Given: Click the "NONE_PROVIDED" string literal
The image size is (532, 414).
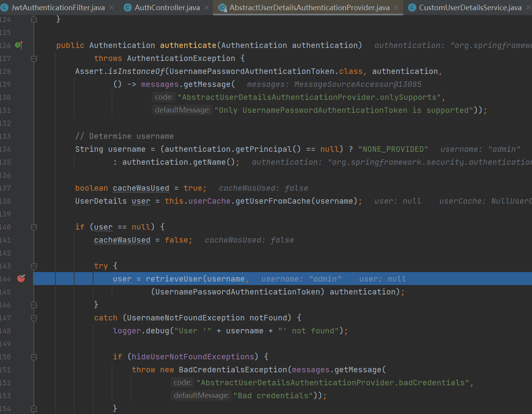Looking at the screenshot, I should [393, 149].
